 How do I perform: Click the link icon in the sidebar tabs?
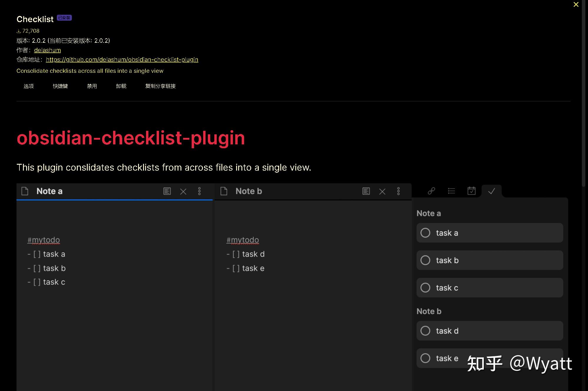[431, 191]
